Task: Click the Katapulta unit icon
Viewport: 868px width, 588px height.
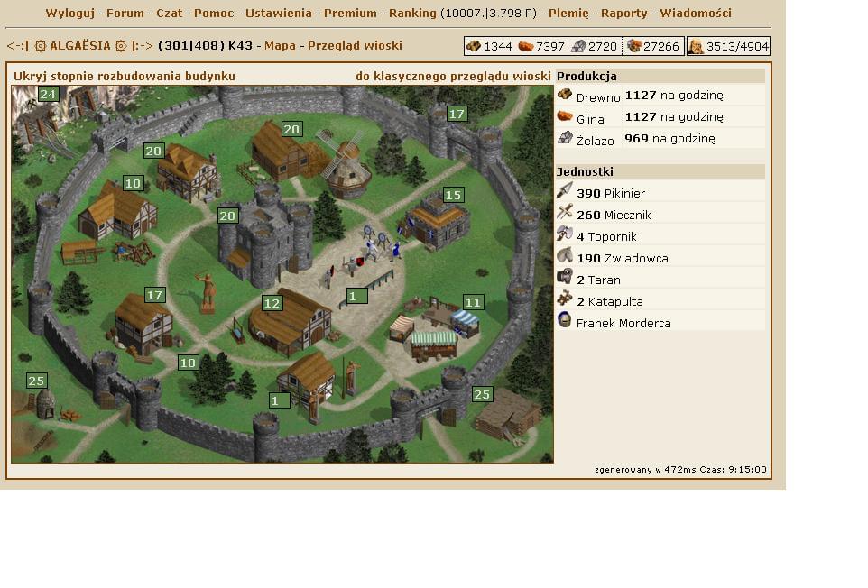Action: 565,299
